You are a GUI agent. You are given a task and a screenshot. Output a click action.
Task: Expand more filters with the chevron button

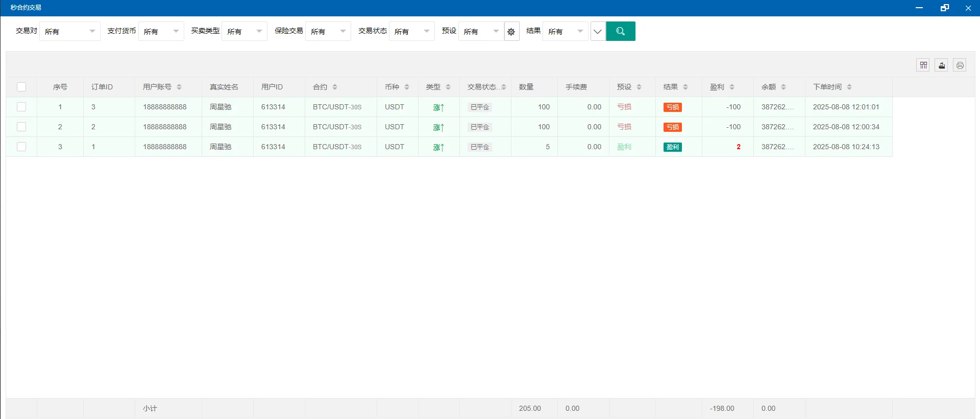[x=598, y=31]
